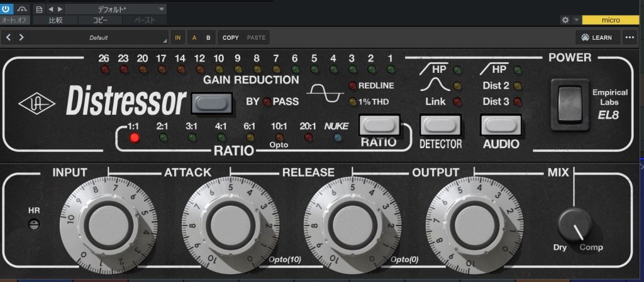Click the document preset icon in top bar
Image resolution: width=644 pixels, height=282 pixels.
tap(40, 9)
